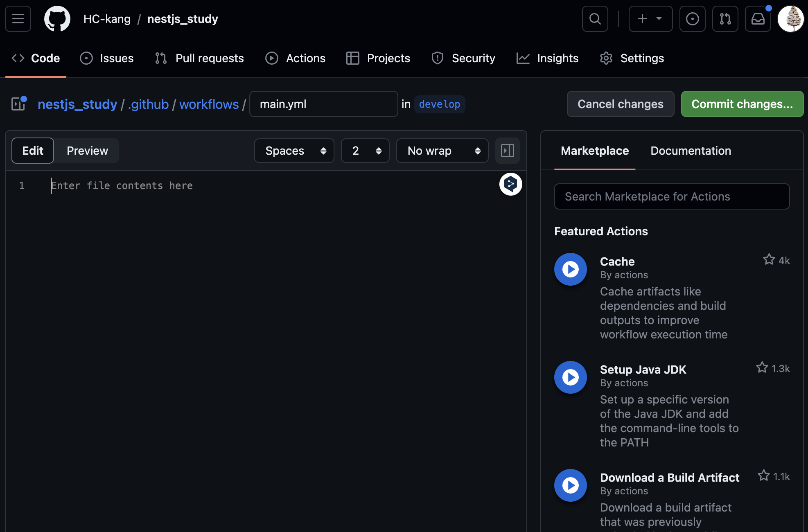
Task: Open the pull requests icon in header
Action: (x=725, y=19)
